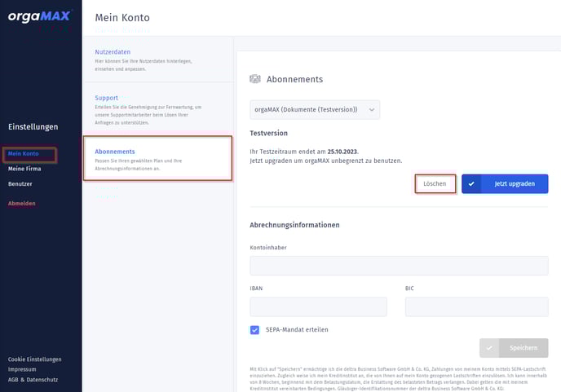Click the Kontoinhaber input field
561x392 pixels.
399,266
